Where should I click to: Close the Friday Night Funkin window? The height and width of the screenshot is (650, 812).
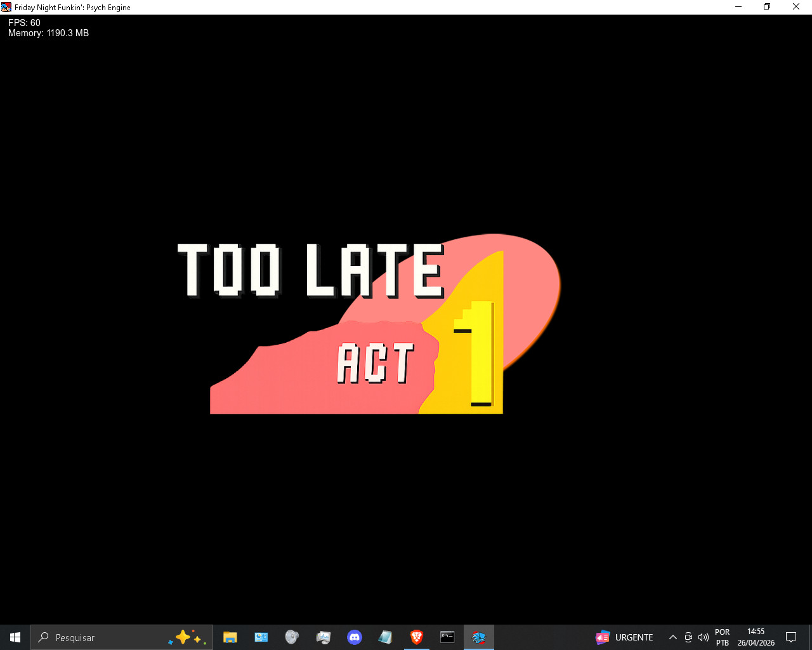[x=796, y=7]
